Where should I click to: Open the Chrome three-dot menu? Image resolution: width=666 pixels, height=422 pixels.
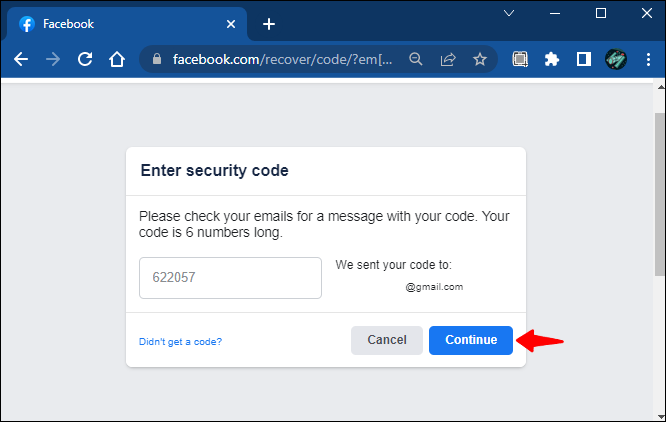pyautogui.click(x=647, y=59)
